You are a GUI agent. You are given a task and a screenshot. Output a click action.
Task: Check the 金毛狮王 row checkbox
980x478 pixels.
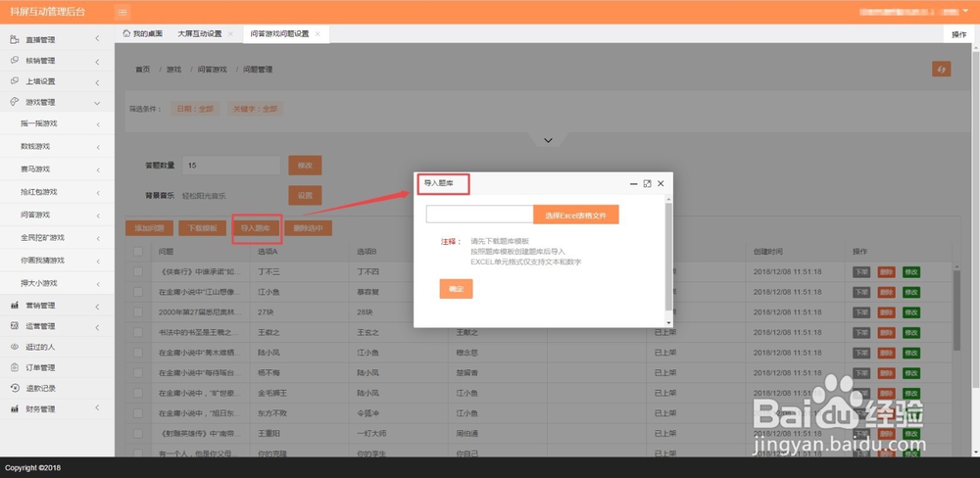(138, 393)
